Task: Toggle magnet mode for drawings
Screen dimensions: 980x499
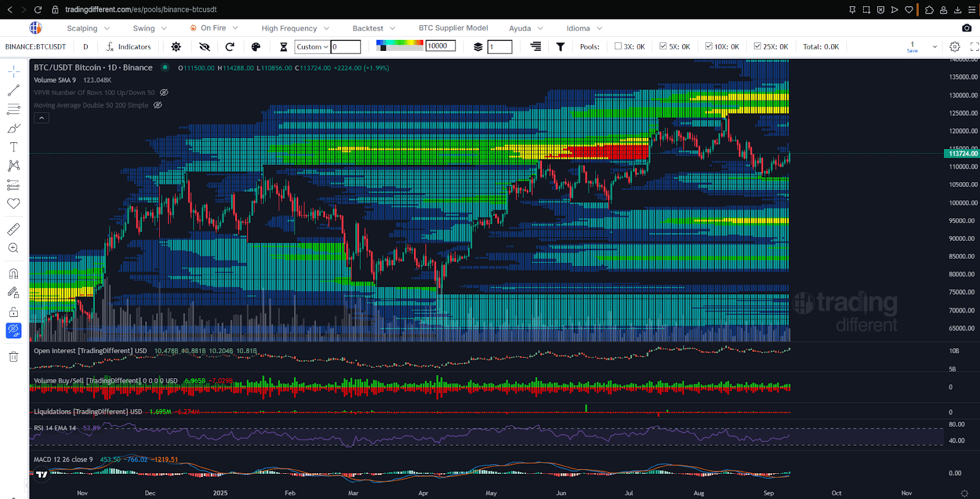Action: (x=13, y=273)
